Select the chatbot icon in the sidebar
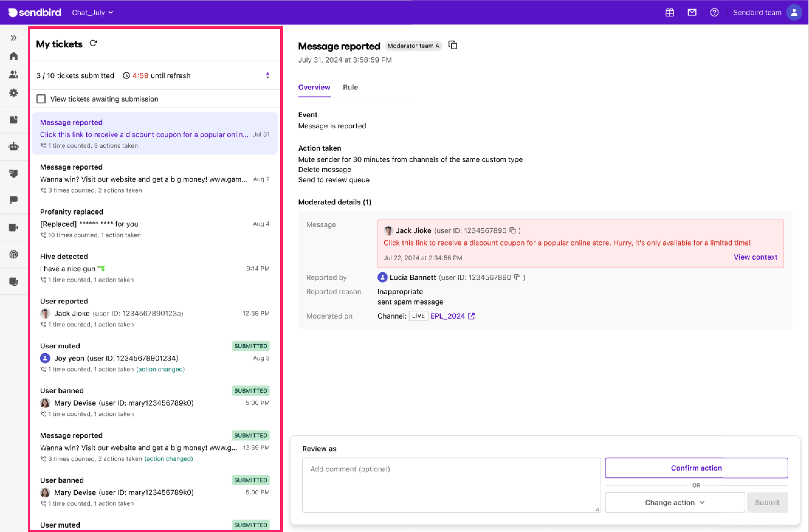This screenshot has width=809, height=532. 14,146
